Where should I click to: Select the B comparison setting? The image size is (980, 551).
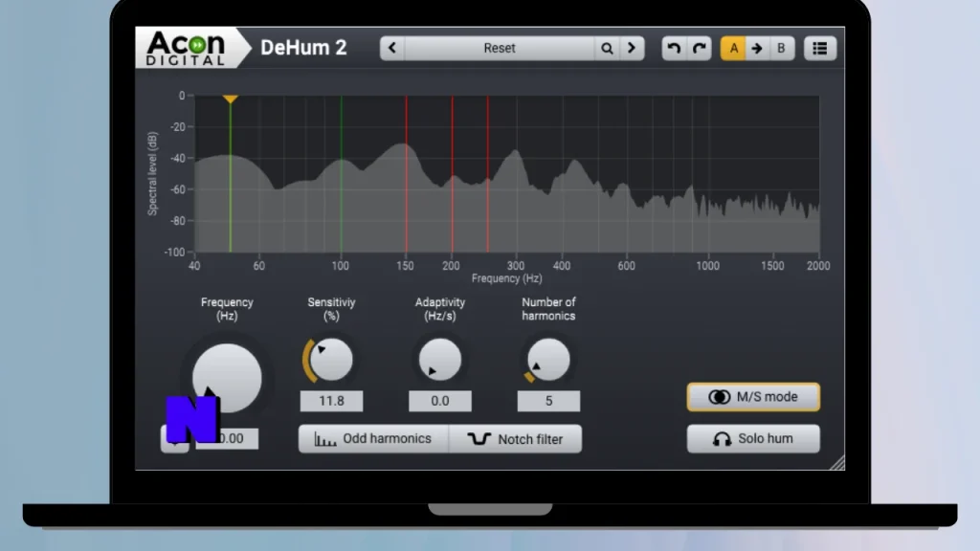coord(781,48)
